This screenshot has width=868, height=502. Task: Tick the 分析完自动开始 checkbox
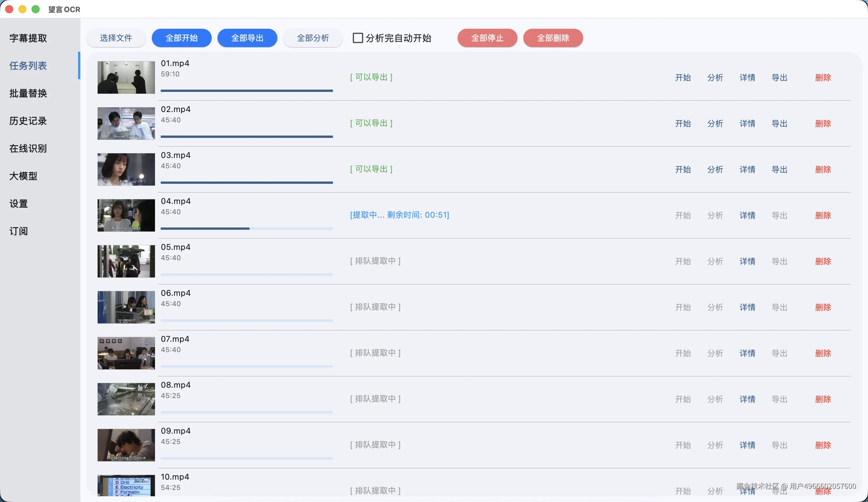(358, 38)
